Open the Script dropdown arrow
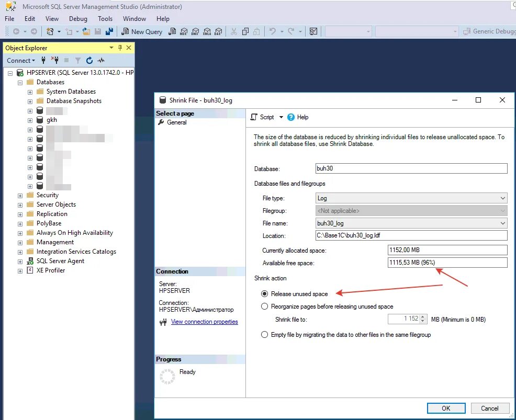Screen dimensions: 516x420 click(x=281, y=117)
